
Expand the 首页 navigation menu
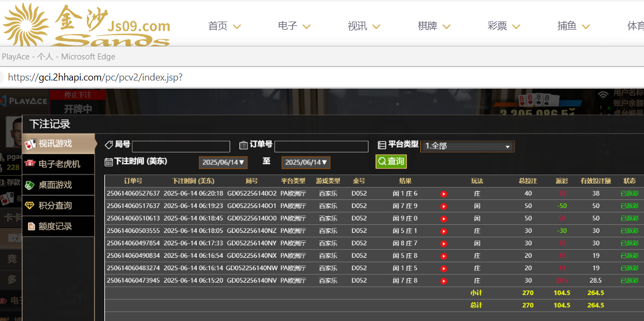point(224,26)
